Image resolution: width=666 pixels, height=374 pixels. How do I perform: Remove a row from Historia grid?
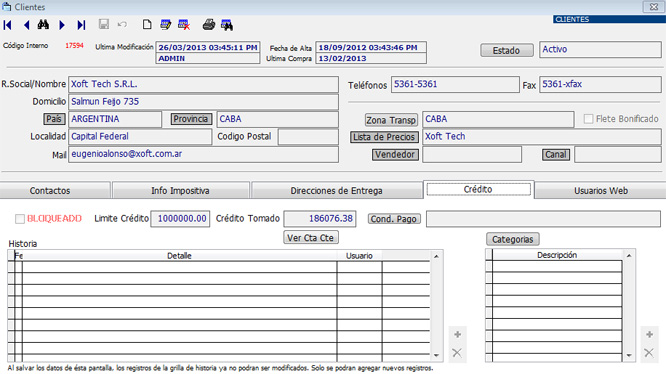click(457, 352)
